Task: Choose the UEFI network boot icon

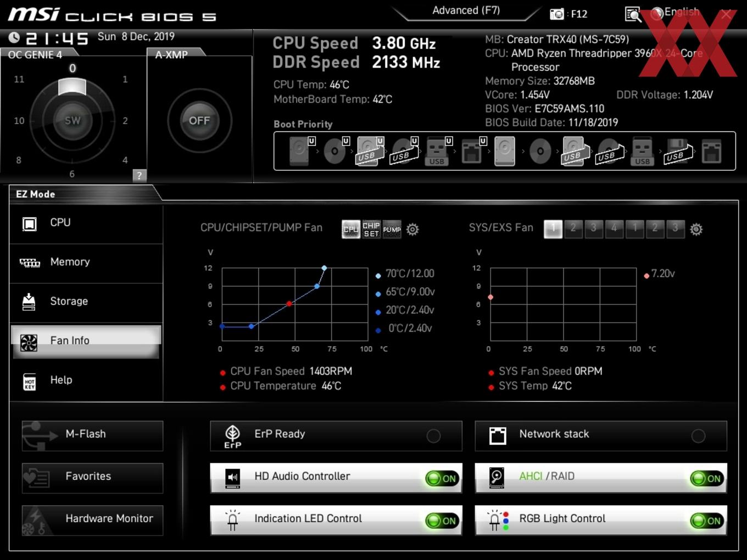Action: point(473,151)
